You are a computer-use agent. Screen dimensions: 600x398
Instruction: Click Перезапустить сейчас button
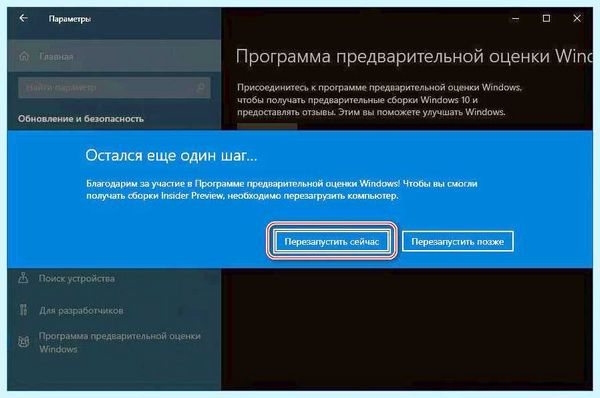point(331,241)
